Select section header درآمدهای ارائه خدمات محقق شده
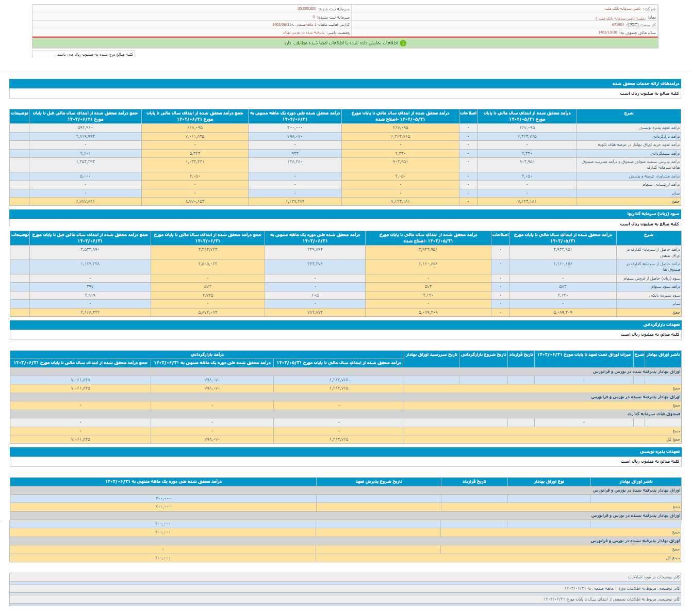691x616 pixels. [x=646, y=84]
